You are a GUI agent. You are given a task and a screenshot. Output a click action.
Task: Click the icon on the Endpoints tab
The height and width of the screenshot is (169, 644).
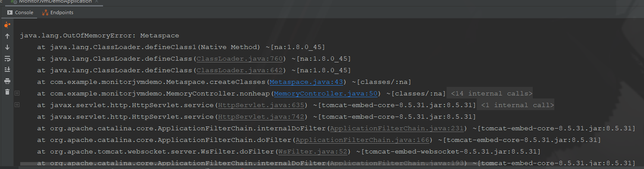[45, 12]
